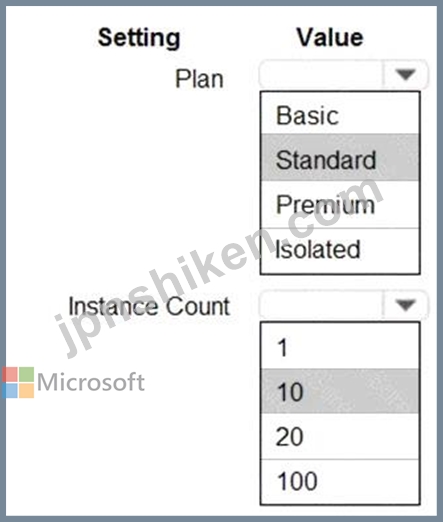Viewport: 443px width, 522px height.
Task: Open the Instance Count dropdown arrow
Action: 405,304
